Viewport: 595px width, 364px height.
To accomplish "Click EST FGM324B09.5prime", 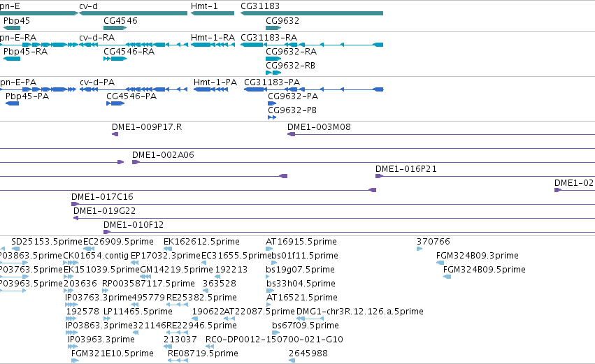I will point(447,277).
